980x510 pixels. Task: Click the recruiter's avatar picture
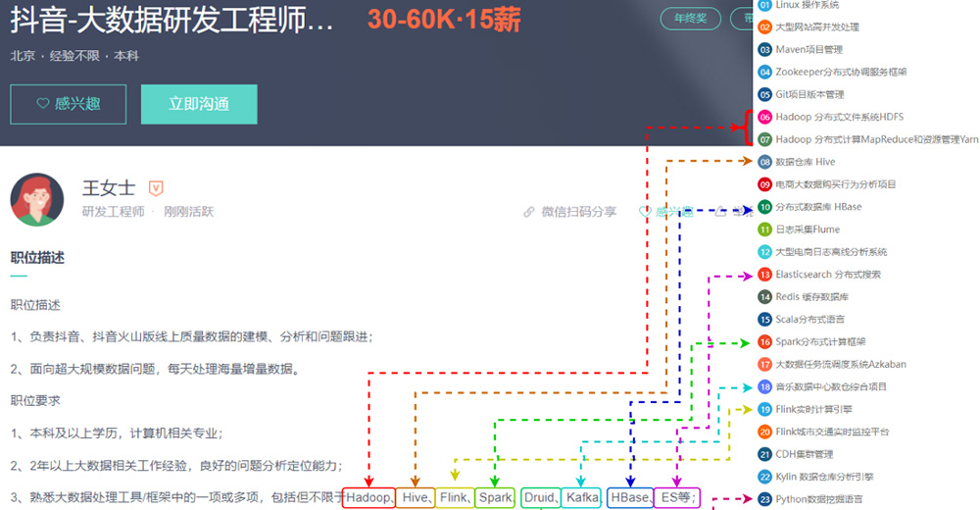pyautogui.click(x=37, y=199)
